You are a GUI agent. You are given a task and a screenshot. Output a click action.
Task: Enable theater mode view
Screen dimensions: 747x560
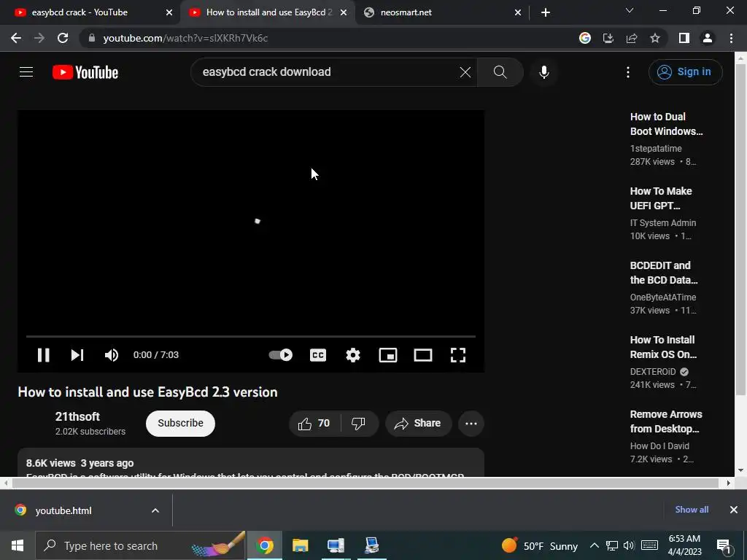423,355
